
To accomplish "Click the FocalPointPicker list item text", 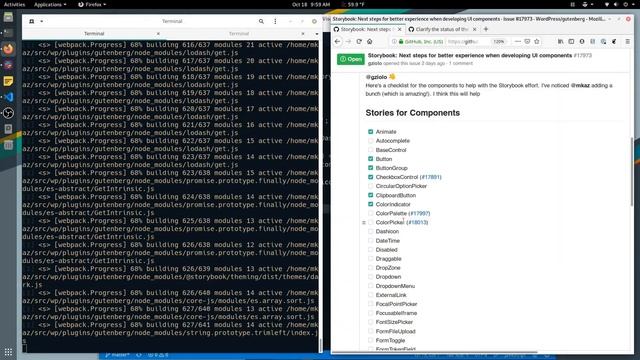I will click(396, 304).
